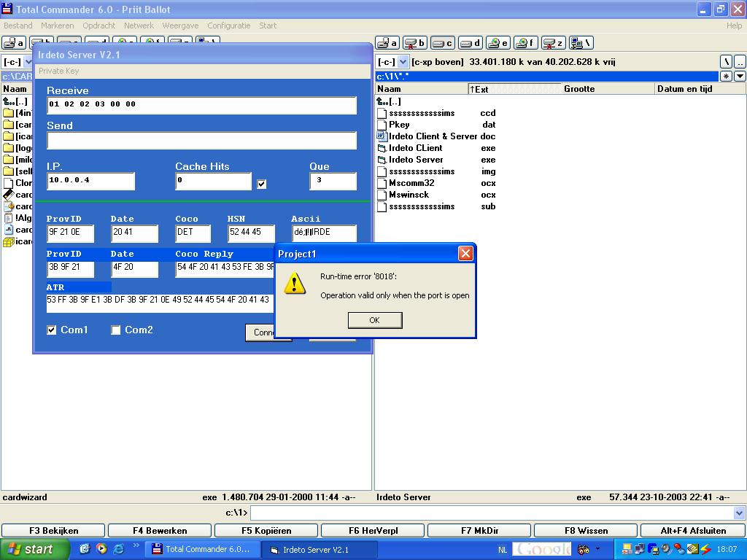This screenshot has width=747, height=560.
Task: Click the F7 MkDir button
Action: click(479, 531)
